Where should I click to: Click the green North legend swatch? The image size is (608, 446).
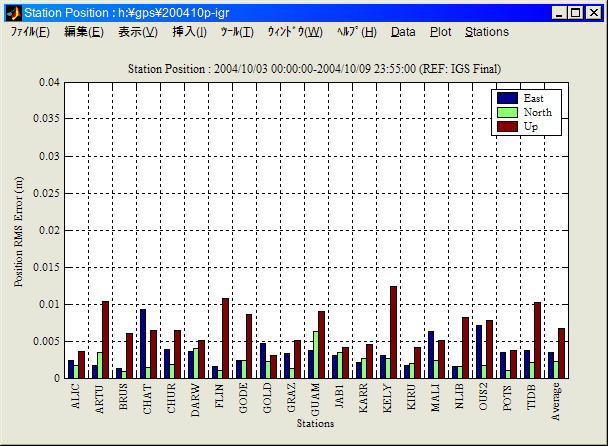[x=508, y=112]
